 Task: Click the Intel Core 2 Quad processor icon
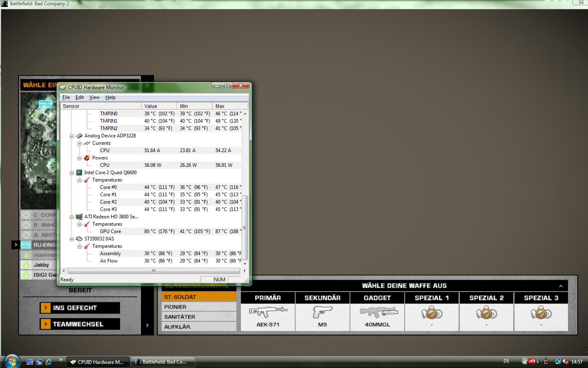tap(79, 173)
